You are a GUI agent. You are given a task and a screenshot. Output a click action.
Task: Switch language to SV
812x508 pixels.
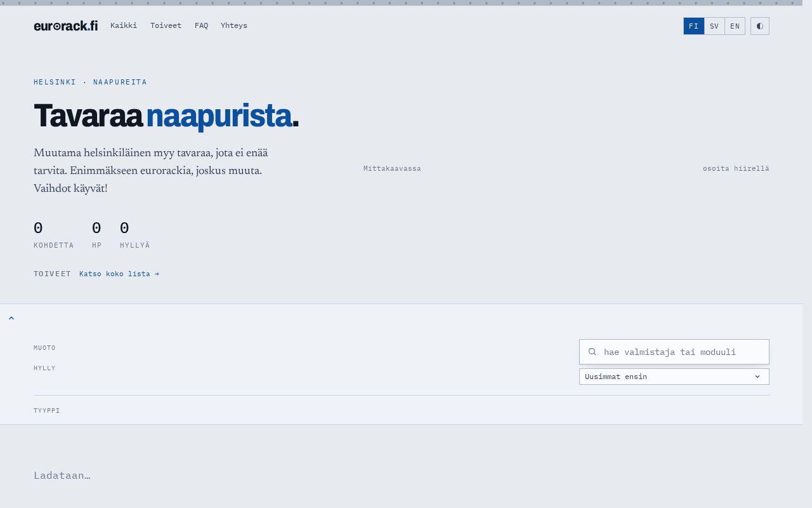(x=714, y=26)
